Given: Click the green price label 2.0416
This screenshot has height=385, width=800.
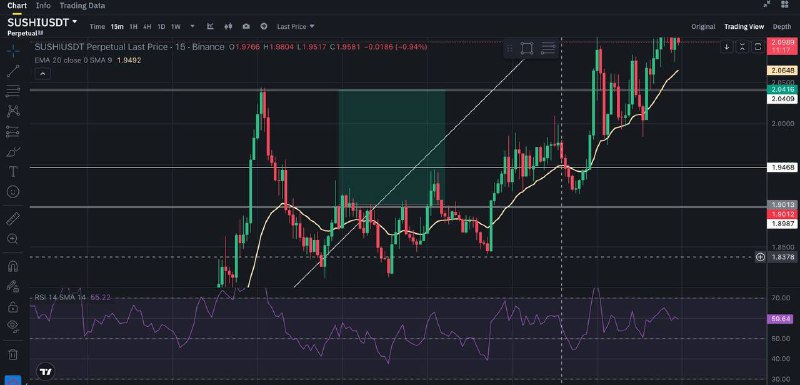Looking at the screenshot, I should tap(782, 89).
